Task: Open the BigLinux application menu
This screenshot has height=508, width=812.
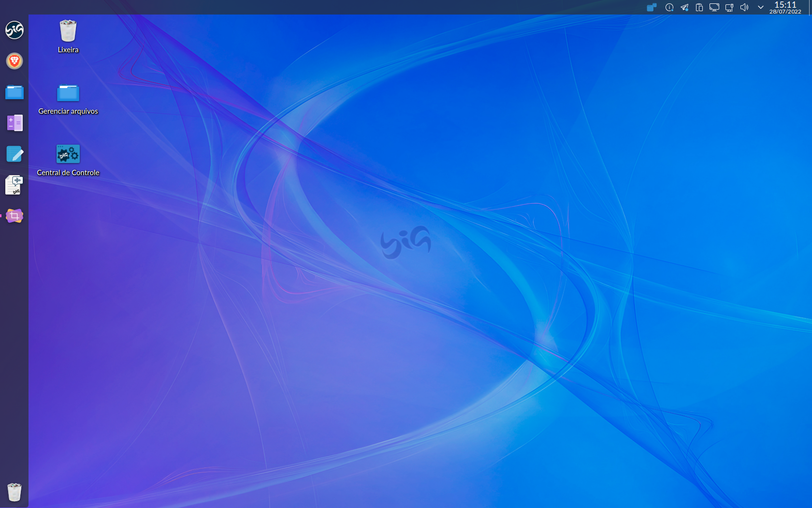Action: pos(14,30)
